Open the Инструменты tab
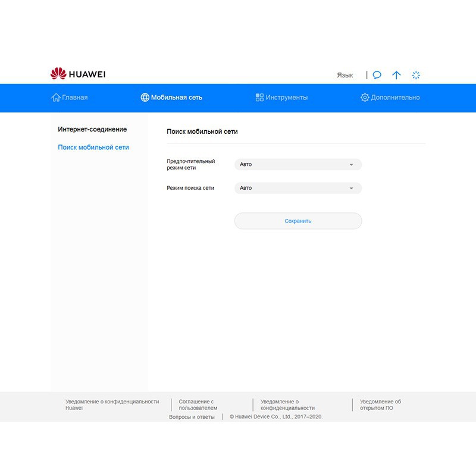The image size is (476, 476). coord(287,98)
